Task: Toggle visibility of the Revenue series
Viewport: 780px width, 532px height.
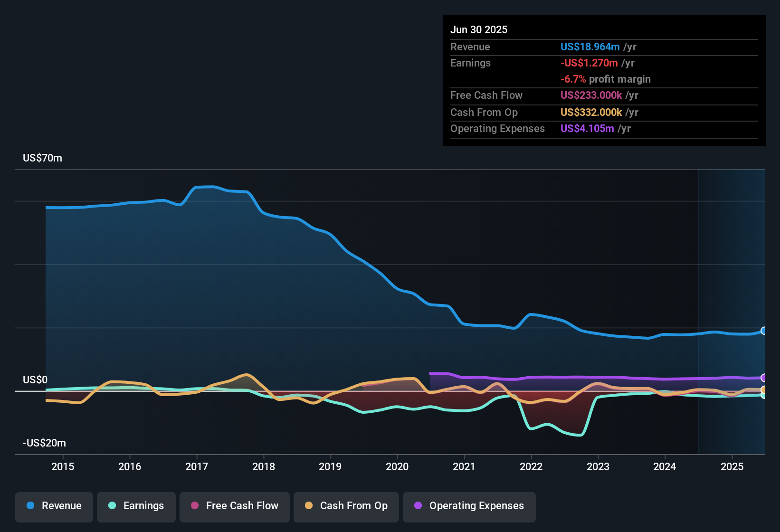Action: pos(54,506)
